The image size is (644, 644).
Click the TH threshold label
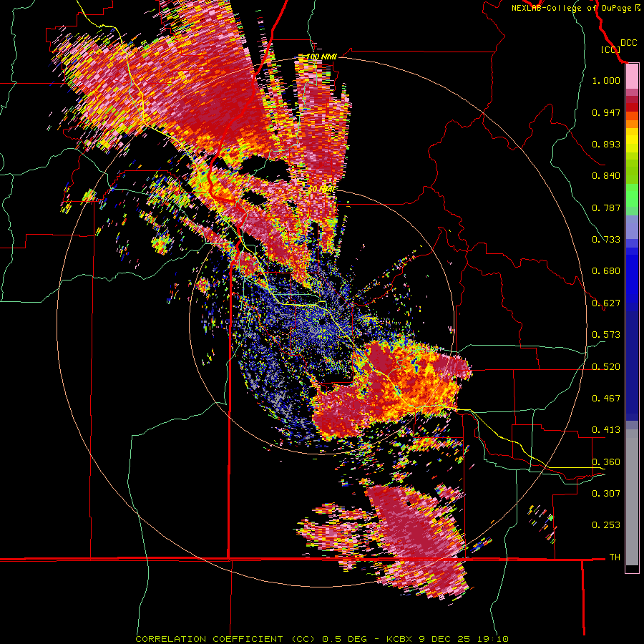point(615,557)
